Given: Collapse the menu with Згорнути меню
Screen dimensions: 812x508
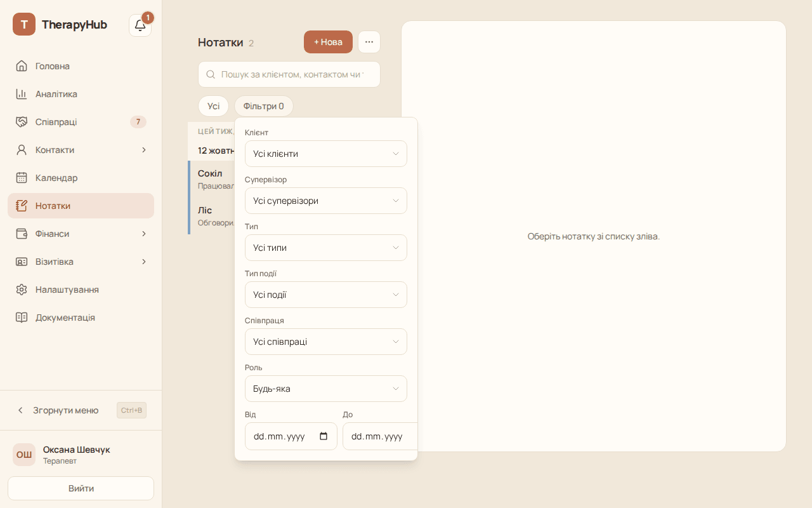Looking at the screenshot, I should pyautogui.click(x=81, y=410).
